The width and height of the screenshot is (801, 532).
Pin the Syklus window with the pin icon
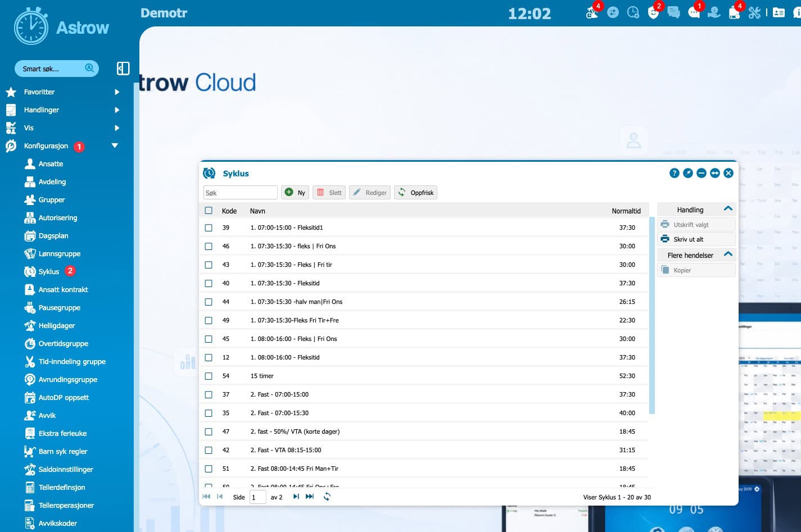(688, 173)
